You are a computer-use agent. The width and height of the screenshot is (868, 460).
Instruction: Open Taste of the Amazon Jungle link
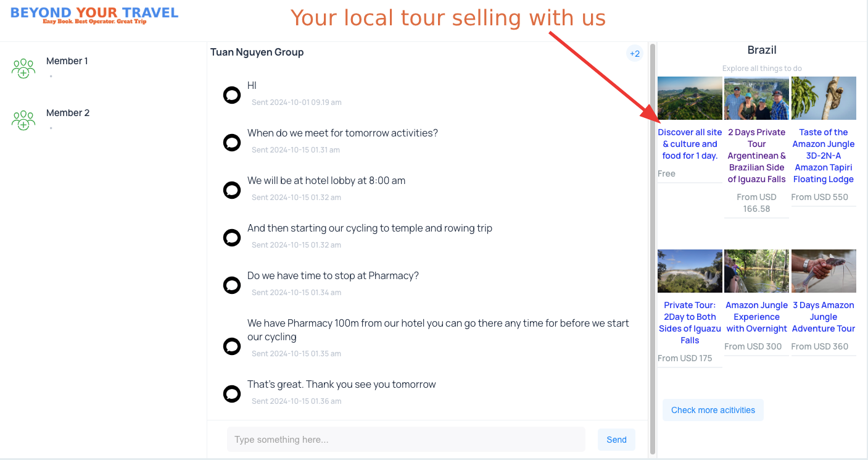pos(823,156)
